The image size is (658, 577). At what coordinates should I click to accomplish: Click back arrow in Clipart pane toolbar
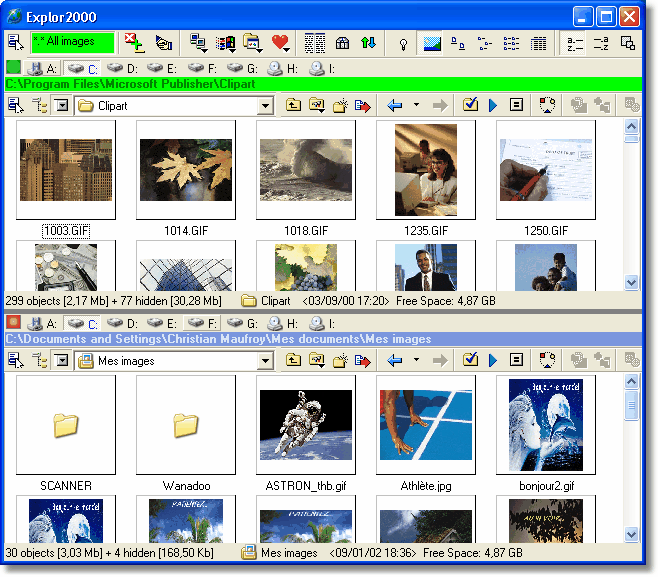[x=394, y=105]
